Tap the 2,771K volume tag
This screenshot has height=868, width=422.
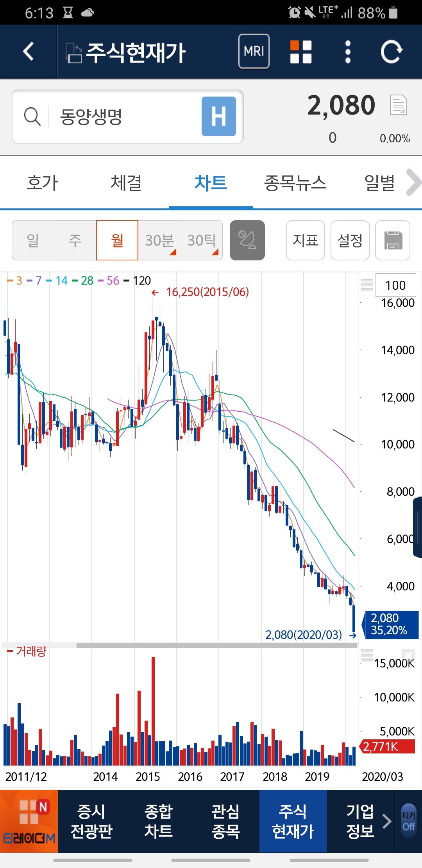point(387,746)
